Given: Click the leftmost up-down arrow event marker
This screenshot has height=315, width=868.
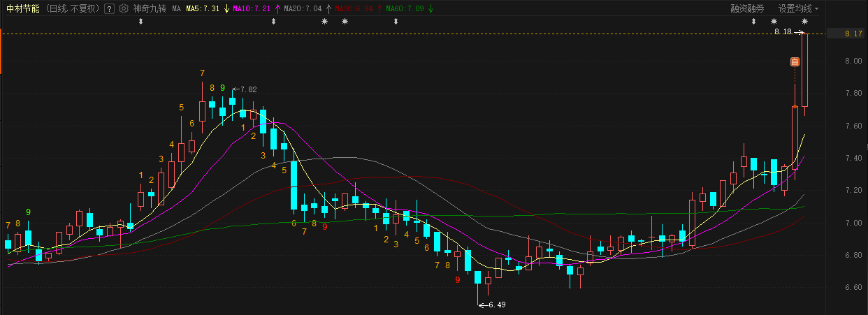Looking at the screenshot, I should [x=140, y=22].
